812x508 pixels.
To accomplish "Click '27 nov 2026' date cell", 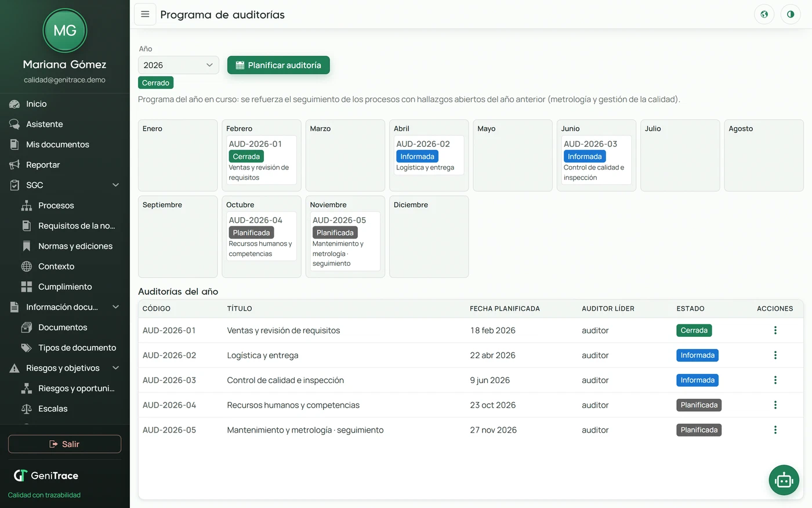I will (x=494, y=430).
